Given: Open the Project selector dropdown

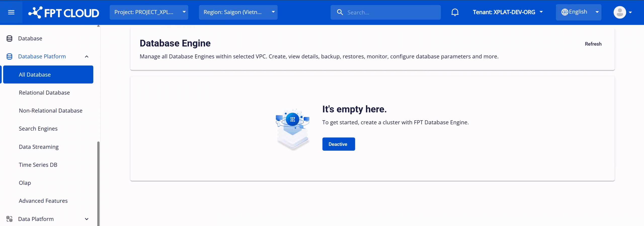Looking at the screenshot, I should pyautogui.click(x=149, y=12).
